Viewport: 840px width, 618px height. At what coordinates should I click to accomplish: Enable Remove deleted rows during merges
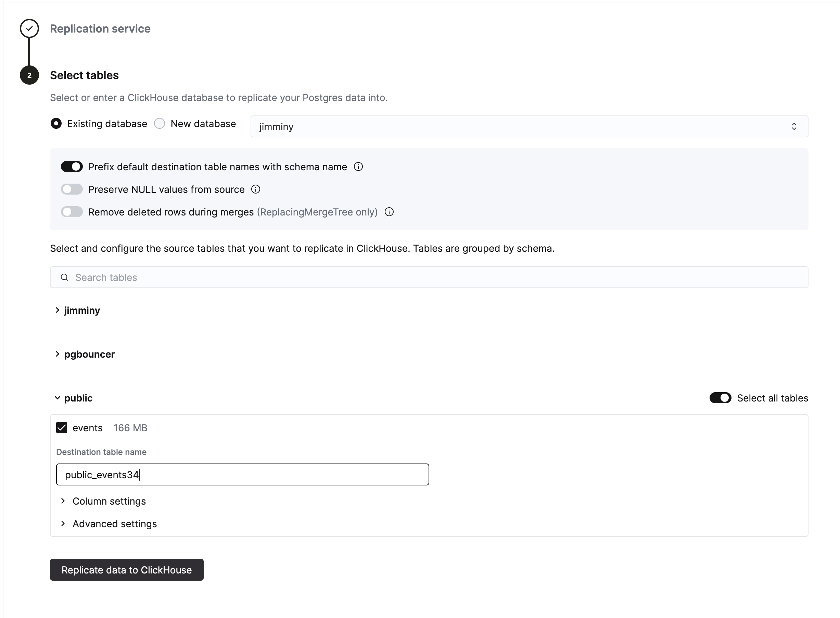pyautogui.click(x=72, y=212)
